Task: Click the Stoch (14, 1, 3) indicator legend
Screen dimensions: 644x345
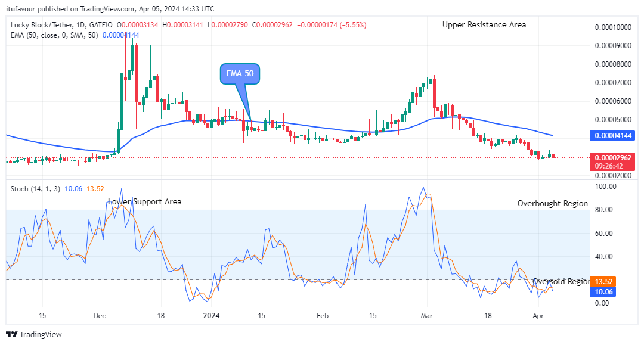Action: point(35,189)
